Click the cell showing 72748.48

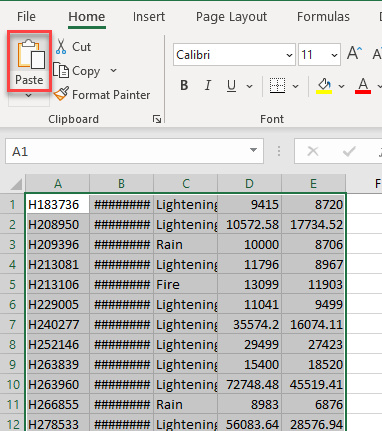[x=249, y=384]
